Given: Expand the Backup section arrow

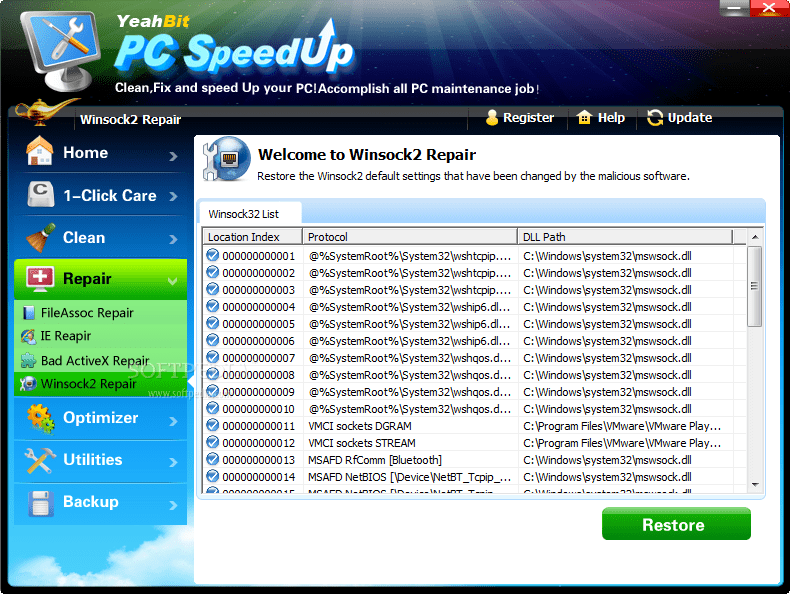Looking at the screenshot, I should point(173,505).
